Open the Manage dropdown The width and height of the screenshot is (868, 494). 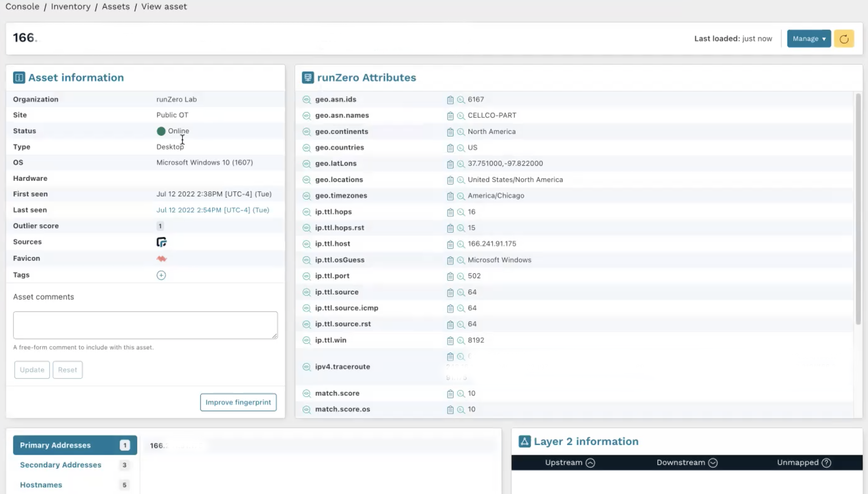(x=808, y=38)
